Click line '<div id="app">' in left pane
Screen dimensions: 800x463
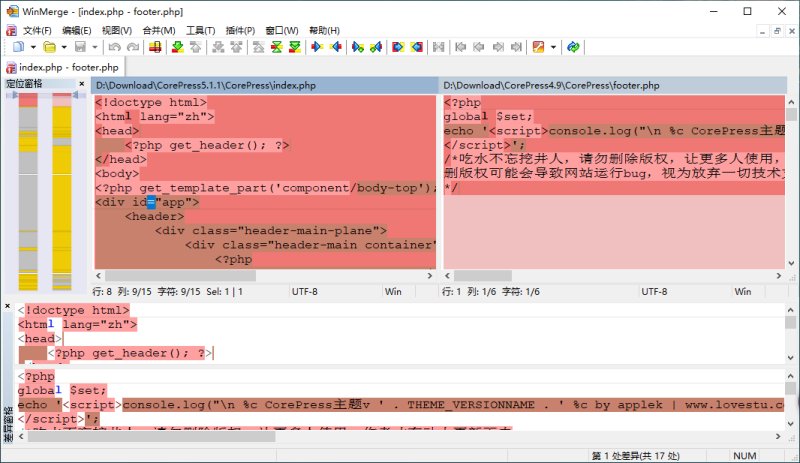[147, 202]
